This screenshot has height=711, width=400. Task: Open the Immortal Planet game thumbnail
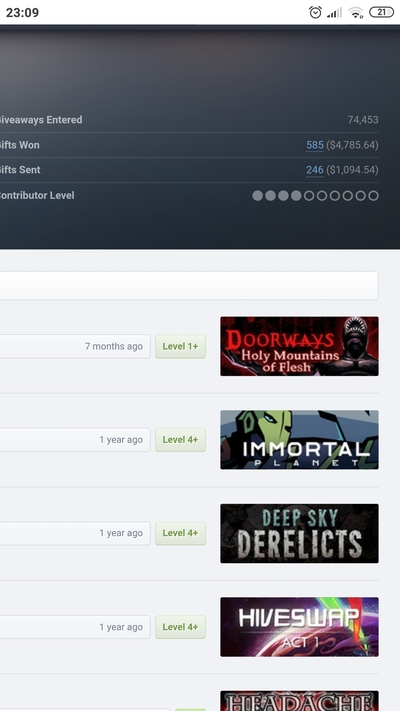299,440
